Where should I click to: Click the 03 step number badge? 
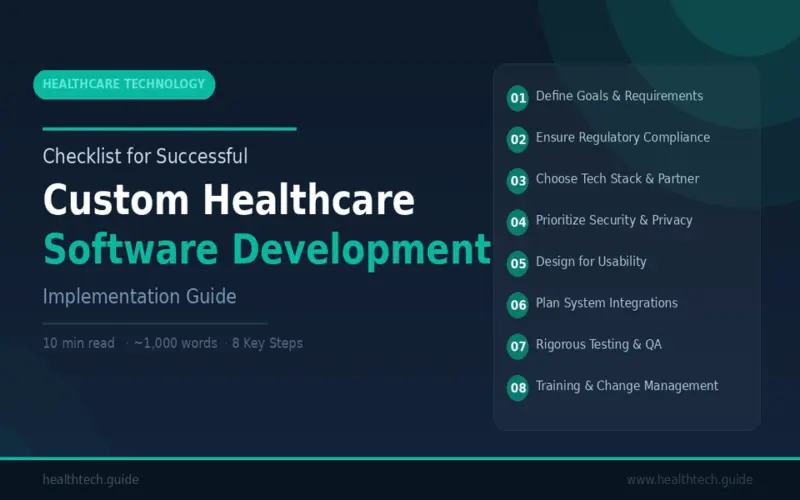(518, 181)
